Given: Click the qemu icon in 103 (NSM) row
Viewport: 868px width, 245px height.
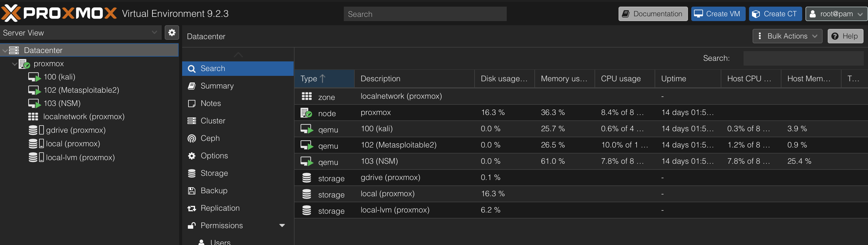Looking at the screenshot, I should pos(307,162).
